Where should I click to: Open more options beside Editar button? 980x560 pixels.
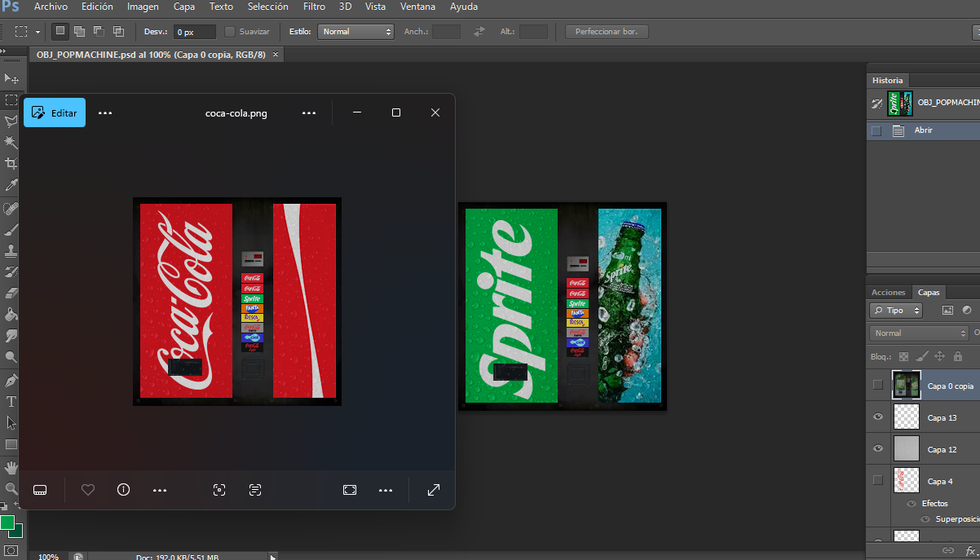click(105, 113)
